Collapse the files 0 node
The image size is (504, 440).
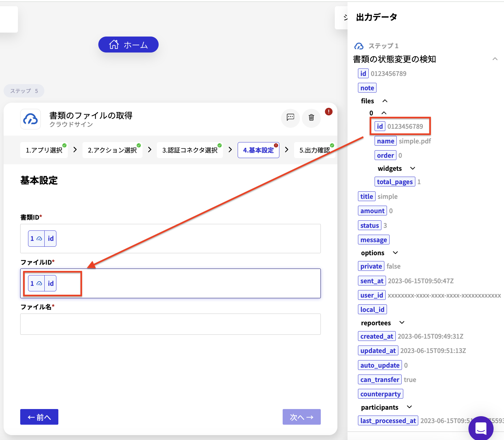(x=384, y=113)
